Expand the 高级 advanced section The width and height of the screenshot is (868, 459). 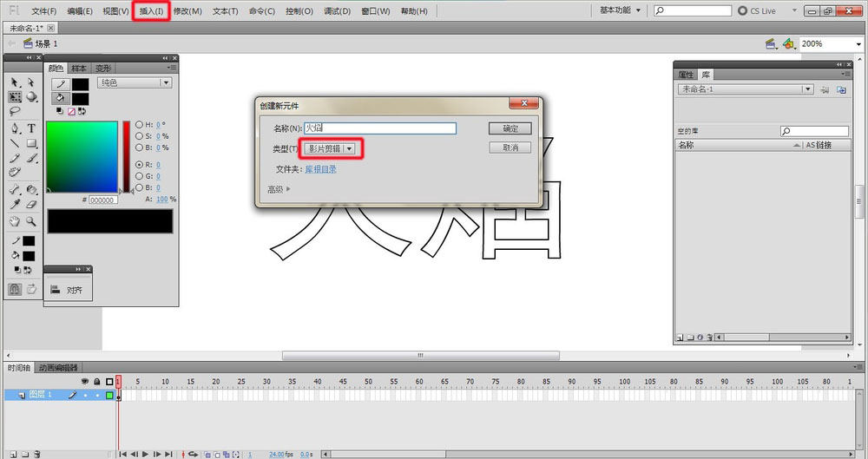[279, 189]
